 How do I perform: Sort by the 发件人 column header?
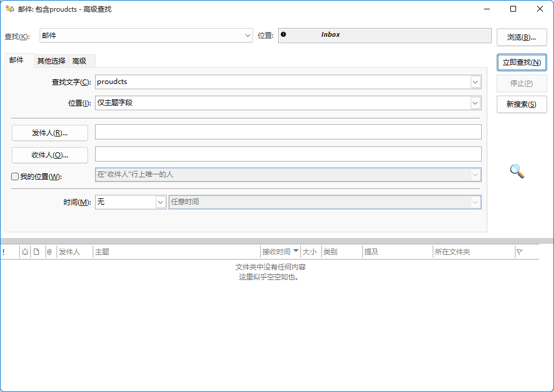coord(75,252)
